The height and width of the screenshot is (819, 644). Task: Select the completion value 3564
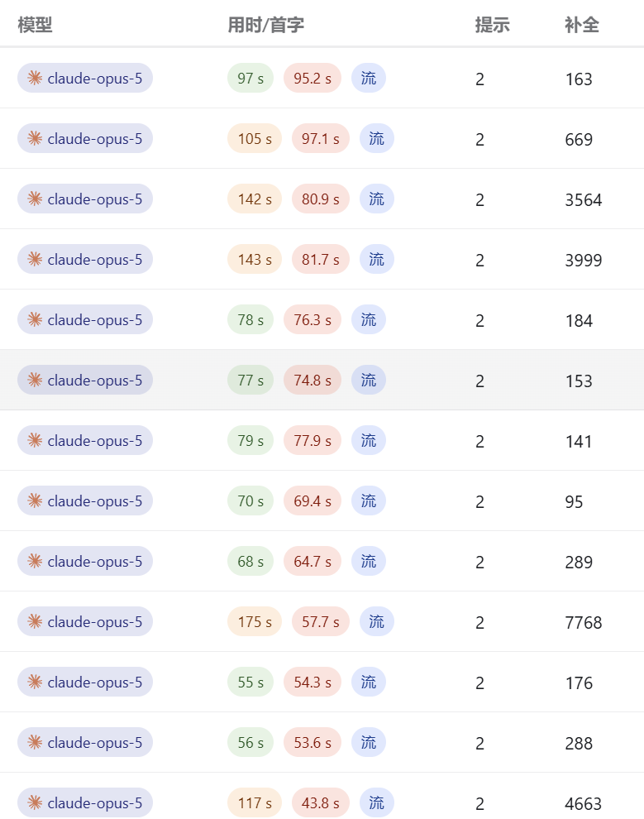click(x=584, y=199)
